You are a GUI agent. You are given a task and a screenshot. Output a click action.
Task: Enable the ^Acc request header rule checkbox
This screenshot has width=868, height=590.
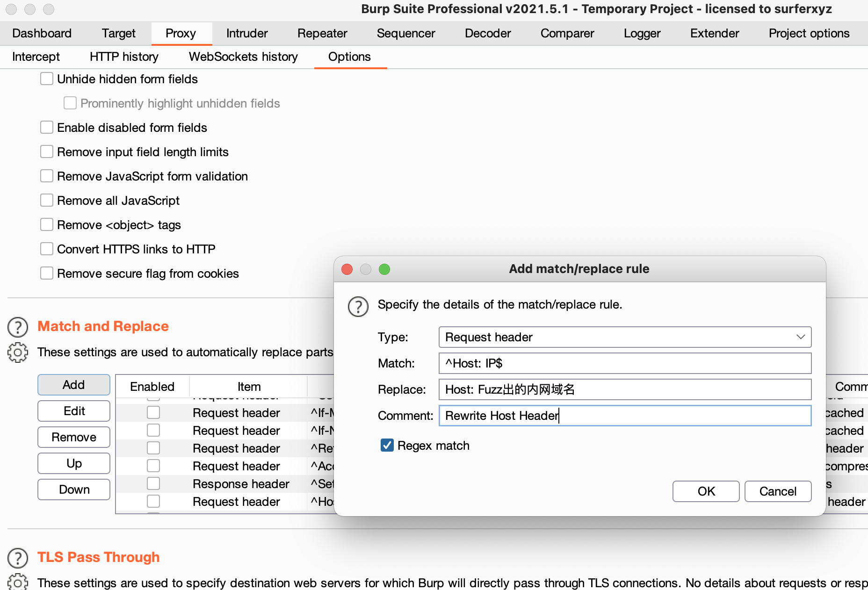coord(153,466)
